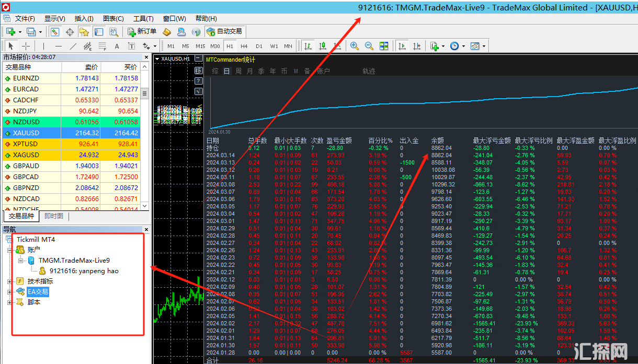Click the crosshair cursor tool

26,46
